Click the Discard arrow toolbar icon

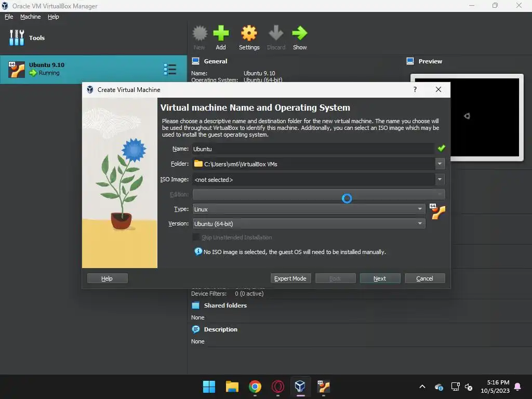point(276,33)
